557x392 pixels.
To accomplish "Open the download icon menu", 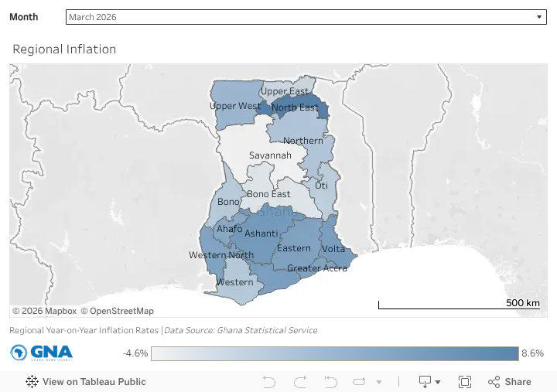I will coord(429,382).
